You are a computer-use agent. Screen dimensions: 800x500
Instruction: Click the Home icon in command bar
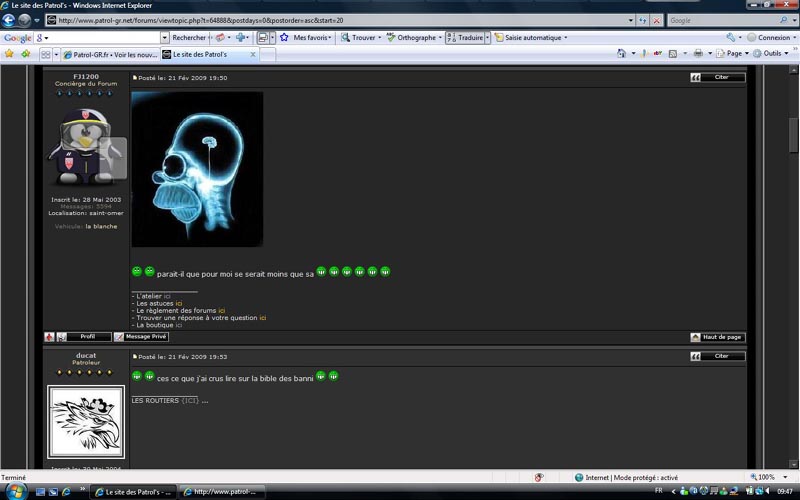[621, 53]
